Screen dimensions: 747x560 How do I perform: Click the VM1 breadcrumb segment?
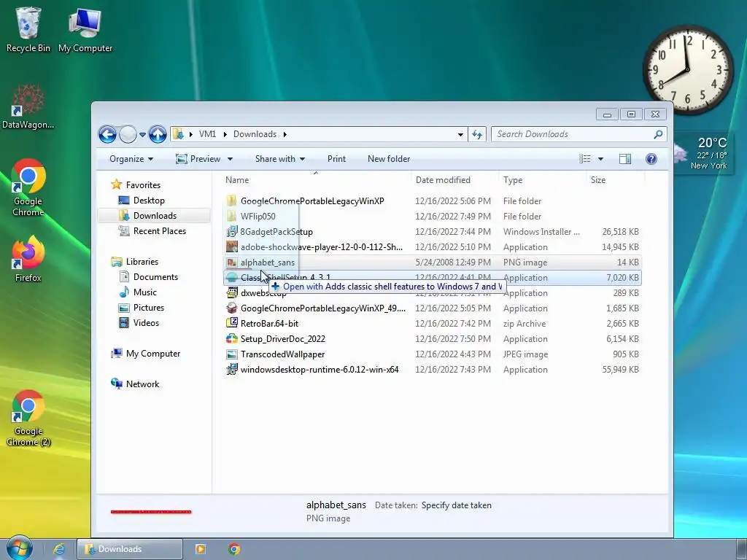207,134
